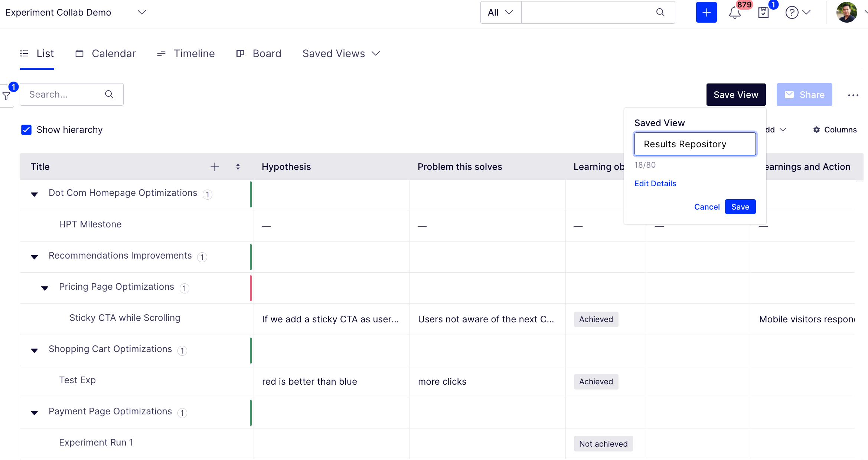
Task: Expand the Saved Views dropdown
Action: tap(341, 54)
